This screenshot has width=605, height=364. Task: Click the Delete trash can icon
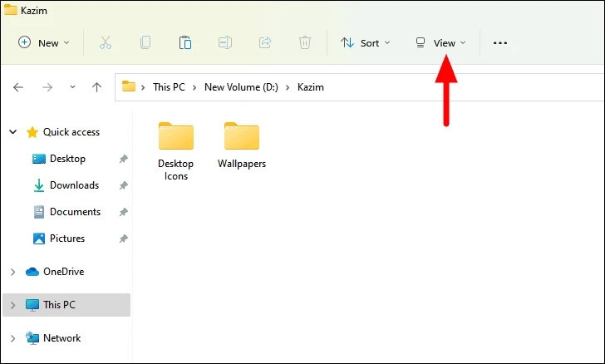tap(305, 42)
